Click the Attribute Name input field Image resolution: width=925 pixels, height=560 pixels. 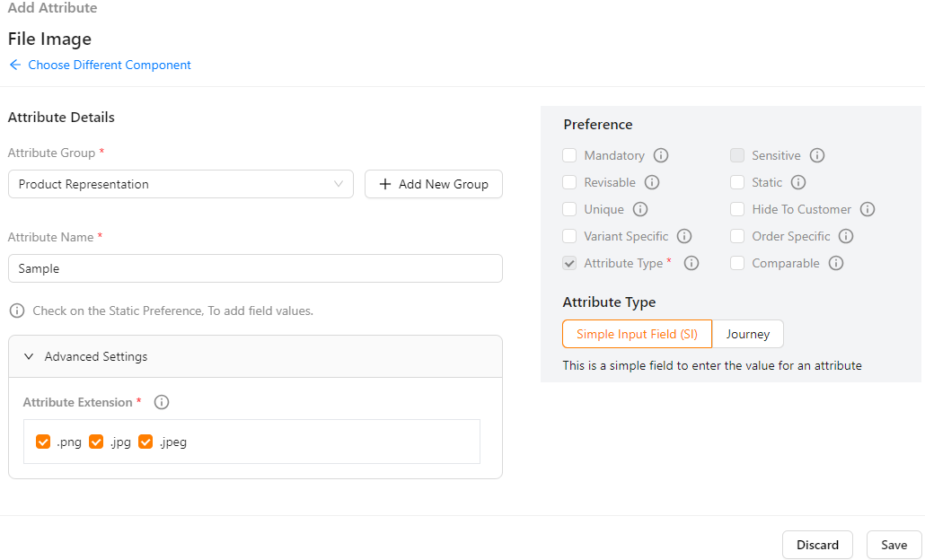[255, 268]
